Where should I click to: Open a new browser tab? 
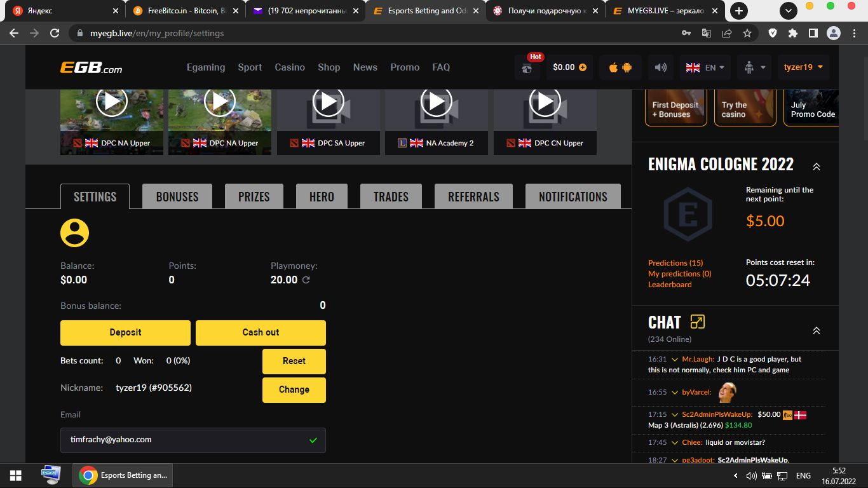[x=739, y=11]
